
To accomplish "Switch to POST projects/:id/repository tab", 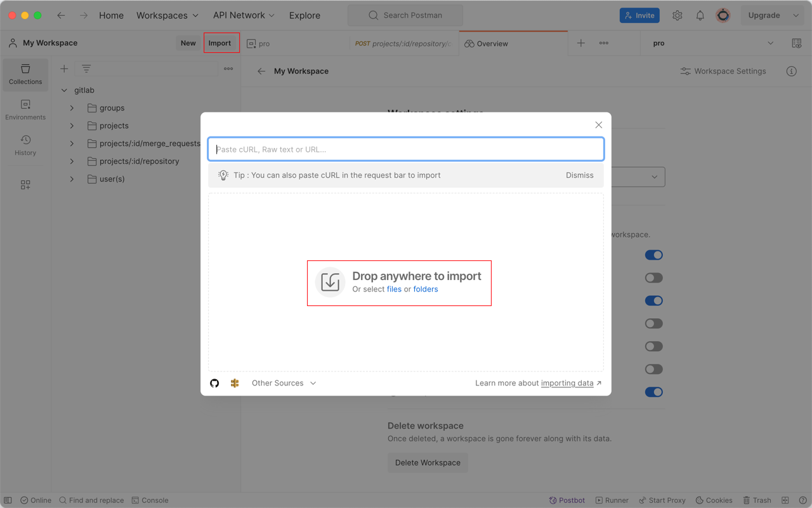I will coord(403,44).
